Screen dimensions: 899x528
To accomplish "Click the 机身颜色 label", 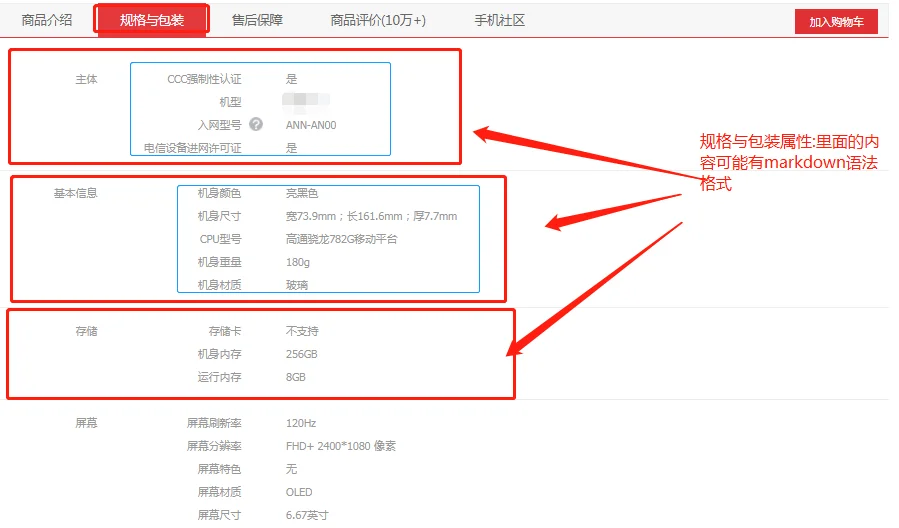I will (x=220, y=193).
